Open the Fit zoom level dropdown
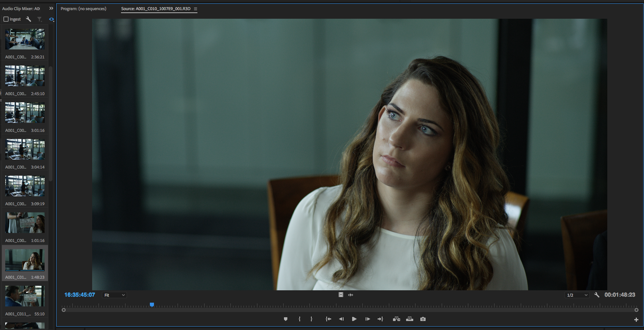644x330 pixels. [x=114, y=295]
